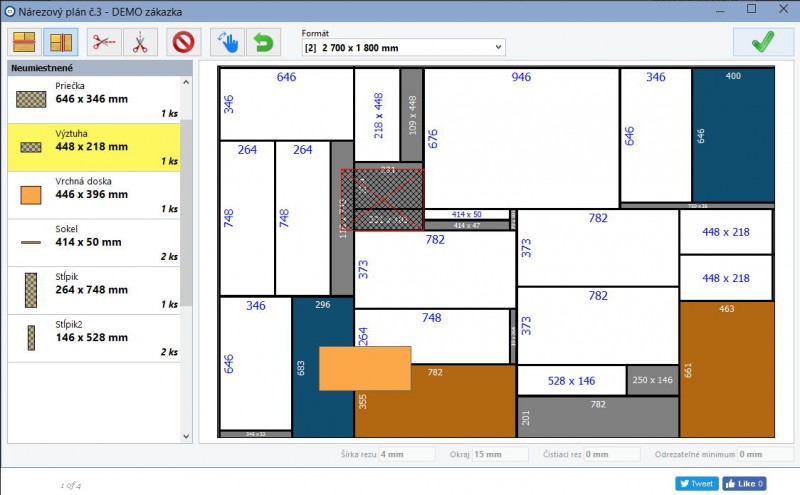Click the Facebook Like button
Image resolution: width=800 pixels, height=495 pixels.
(744, 483)
